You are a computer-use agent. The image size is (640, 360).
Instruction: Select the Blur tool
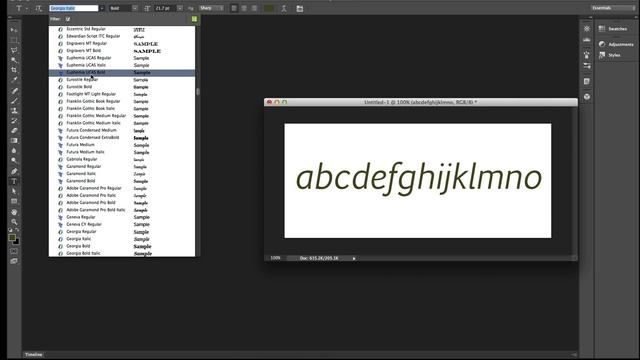coord(14,151)
